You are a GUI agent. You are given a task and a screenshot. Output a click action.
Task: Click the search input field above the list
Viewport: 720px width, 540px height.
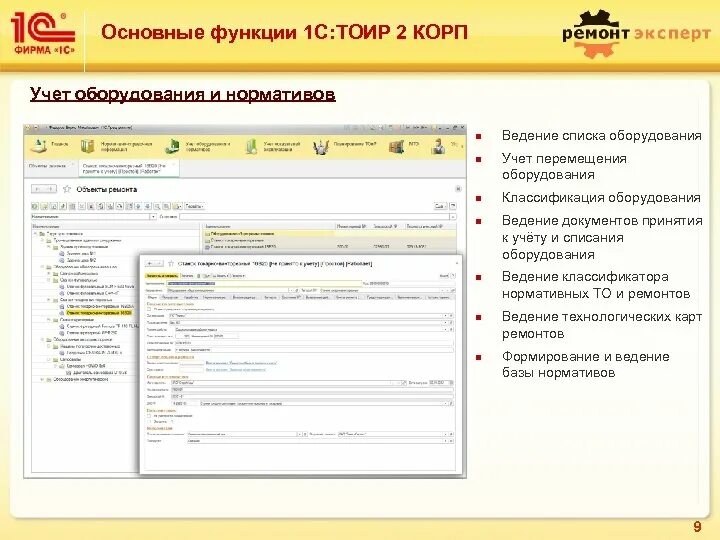tap(315, 216)
